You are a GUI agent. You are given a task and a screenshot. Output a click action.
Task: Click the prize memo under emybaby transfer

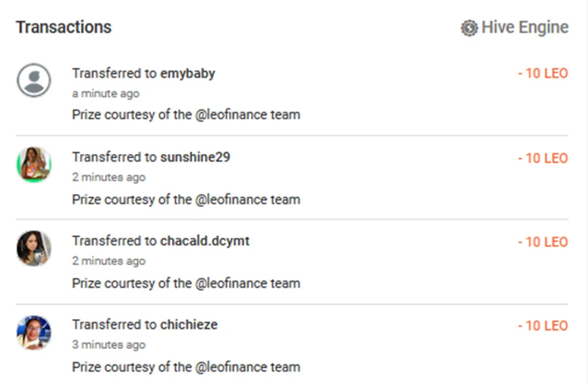[x=186, y=115]
